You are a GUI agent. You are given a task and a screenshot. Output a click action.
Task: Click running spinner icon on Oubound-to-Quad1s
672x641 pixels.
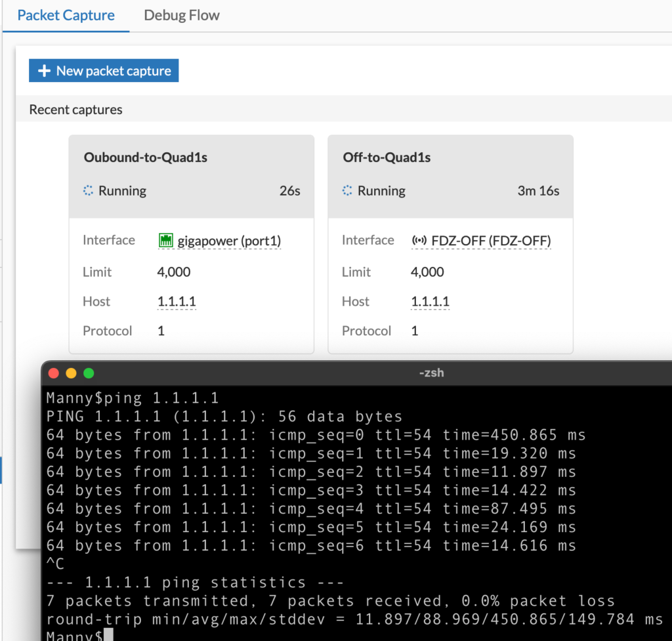coord(89,191)
